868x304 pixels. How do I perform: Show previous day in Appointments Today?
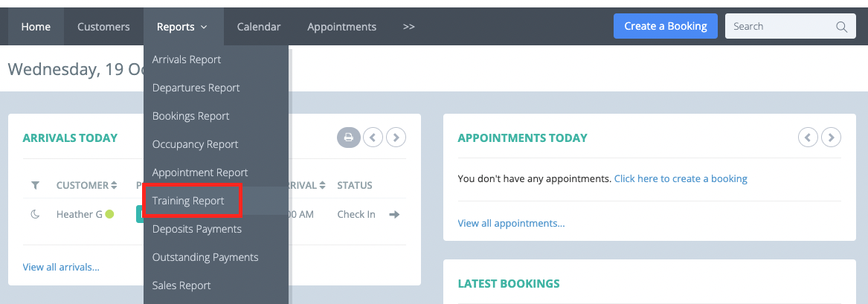(x=808, y=137)
